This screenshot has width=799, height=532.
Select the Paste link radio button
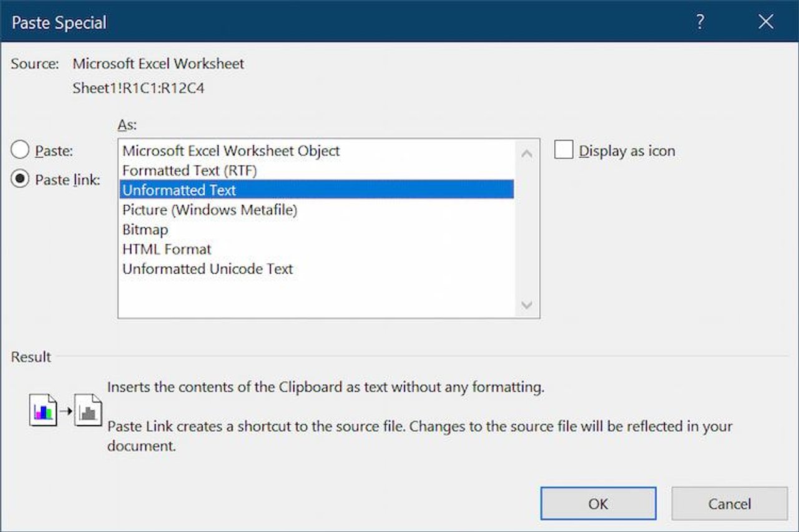(21, 180)
